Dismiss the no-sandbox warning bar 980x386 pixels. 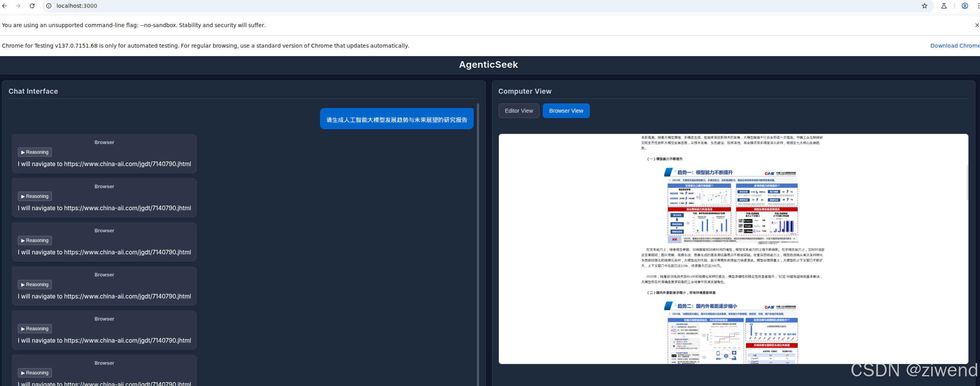pos(977,25)
